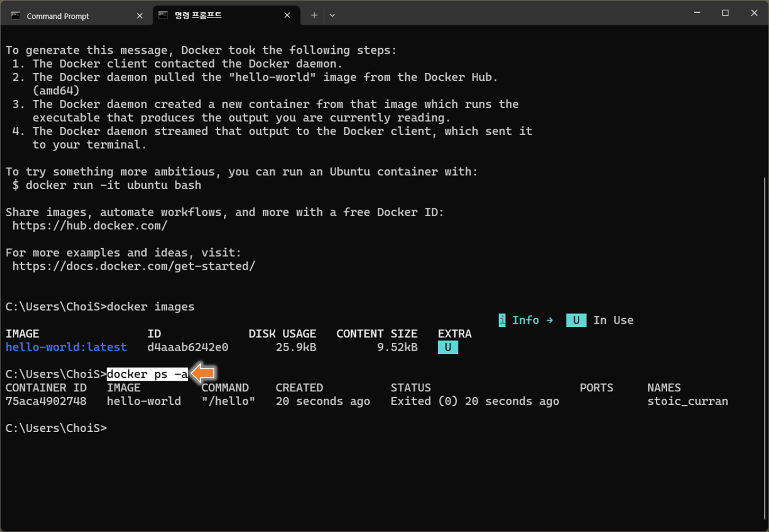Click the last empty C:\Users\ChoiS> prompt
The height and width of the screenshot is (532, 769).
coord(56,428)
